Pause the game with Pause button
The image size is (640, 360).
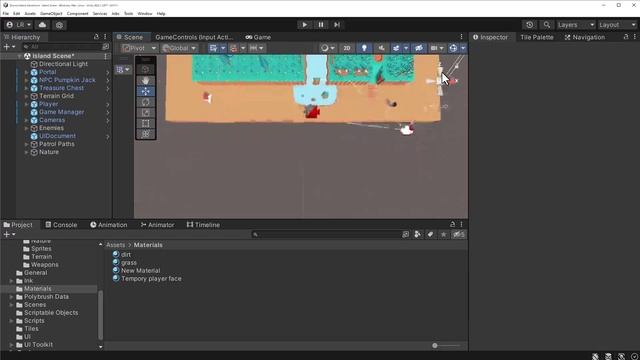(x=321, y=25)
